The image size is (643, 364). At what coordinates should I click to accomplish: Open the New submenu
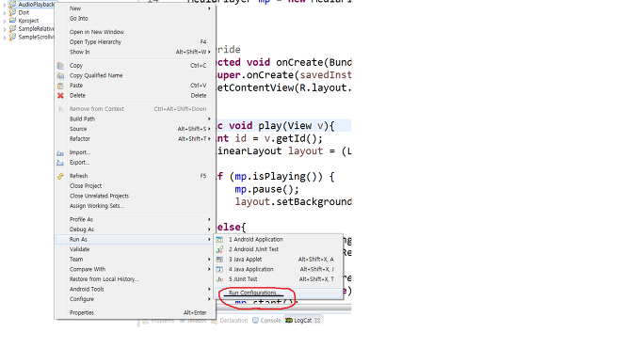coord(136,8)
